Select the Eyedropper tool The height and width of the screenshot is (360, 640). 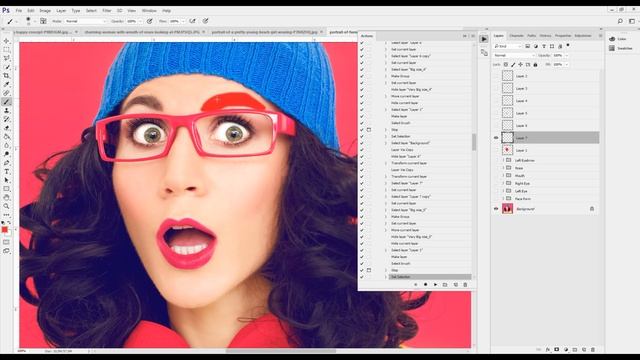6,84
